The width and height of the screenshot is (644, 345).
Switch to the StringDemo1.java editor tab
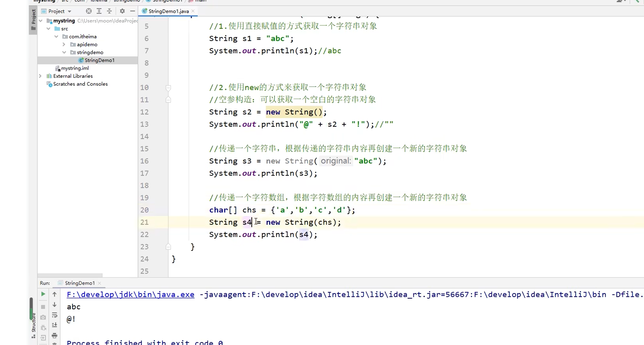tap(168, 11)
